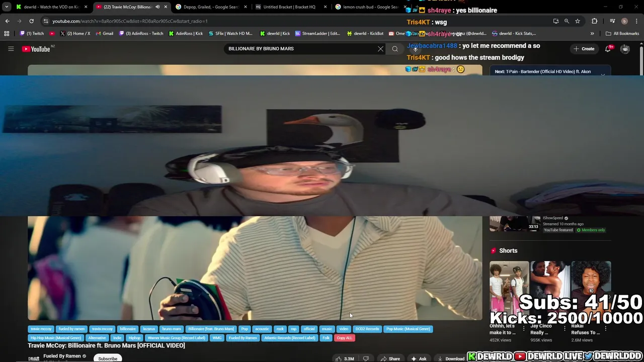Open the YouTube account avatar menu
This screenshot has width=644, height=362.
(x=625, y=49)
